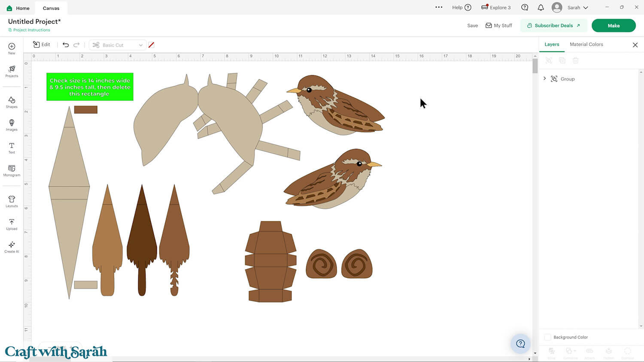Open the Shapes tool in sidebar

(12, 102)
